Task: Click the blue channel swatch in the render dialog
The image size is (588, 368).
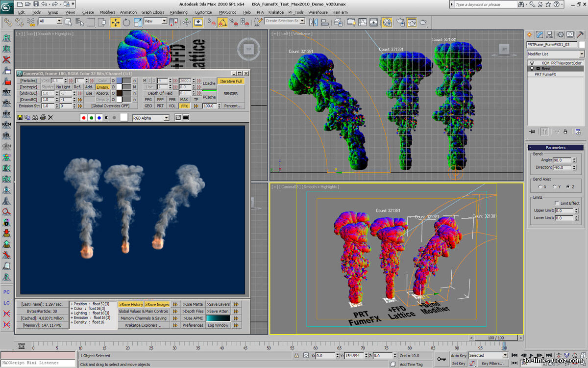Action: [x=99, y=117]
